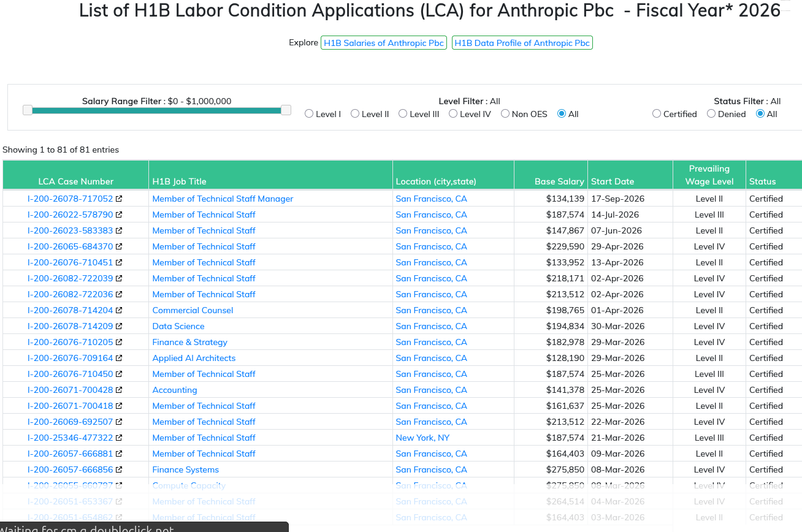Open H1B Data Profile of Anthropic Pbc
Image resolution: width=802 pixels, height=532 pixels.
click(x=522, y=43)
